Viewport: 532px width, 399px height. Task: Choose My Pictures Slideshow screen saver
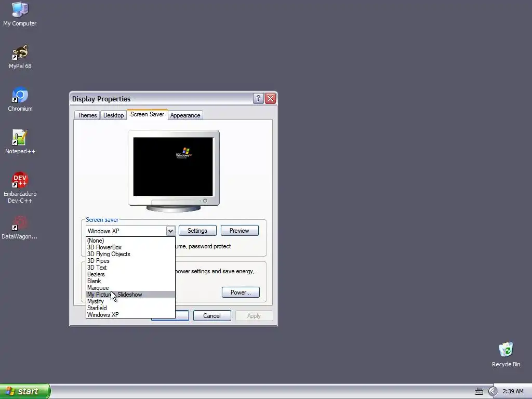(130, 295)
